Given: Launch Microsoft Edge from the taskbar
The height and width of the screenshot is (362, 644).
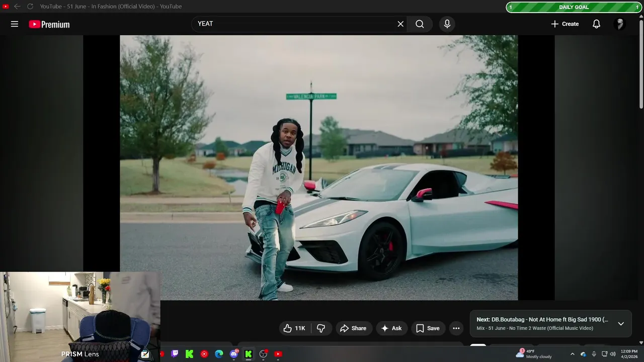Looking at the screenshot, I should [219, 354].
